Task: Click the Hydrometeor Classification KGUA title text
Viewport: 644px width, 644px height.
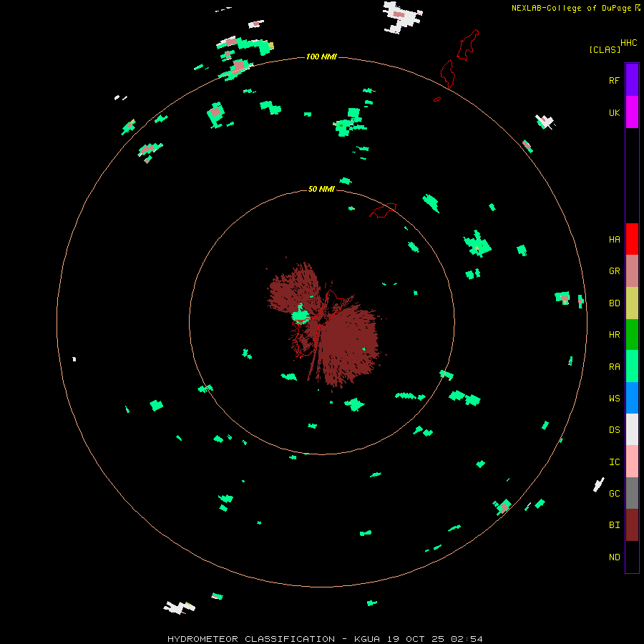Action: (325, 639)
